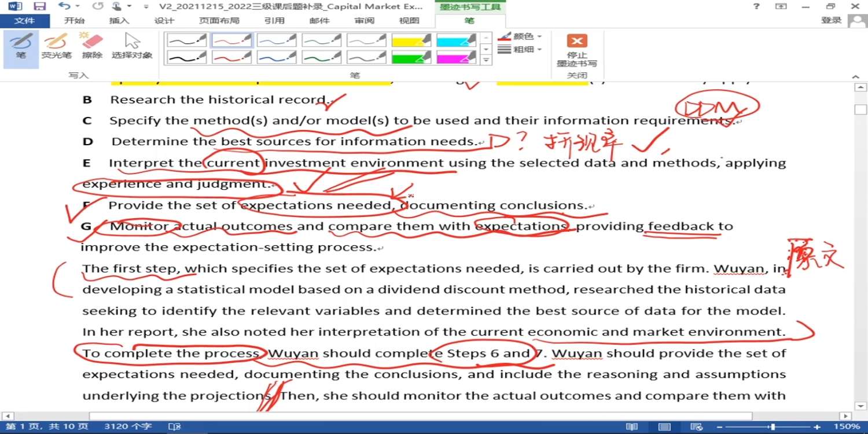Open the 颜色 pen color dropdown
The width and height of the screenshot is (868, 434).
point(520,36)
